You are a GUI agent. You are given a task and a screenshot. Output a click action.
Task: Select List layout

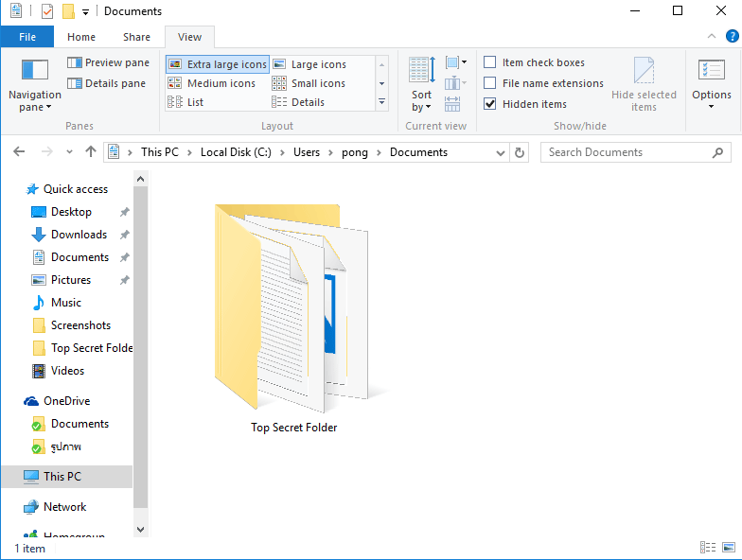[185, 102]
